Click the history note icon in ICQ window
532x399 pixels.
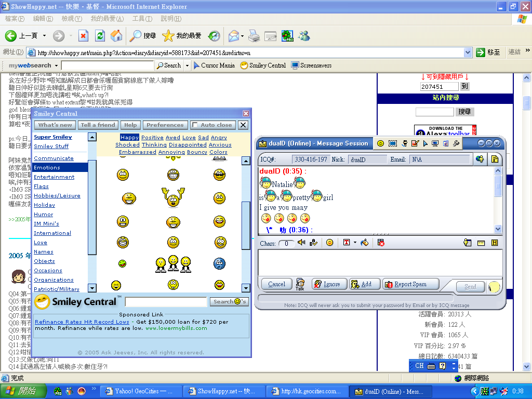coord(495,159)
